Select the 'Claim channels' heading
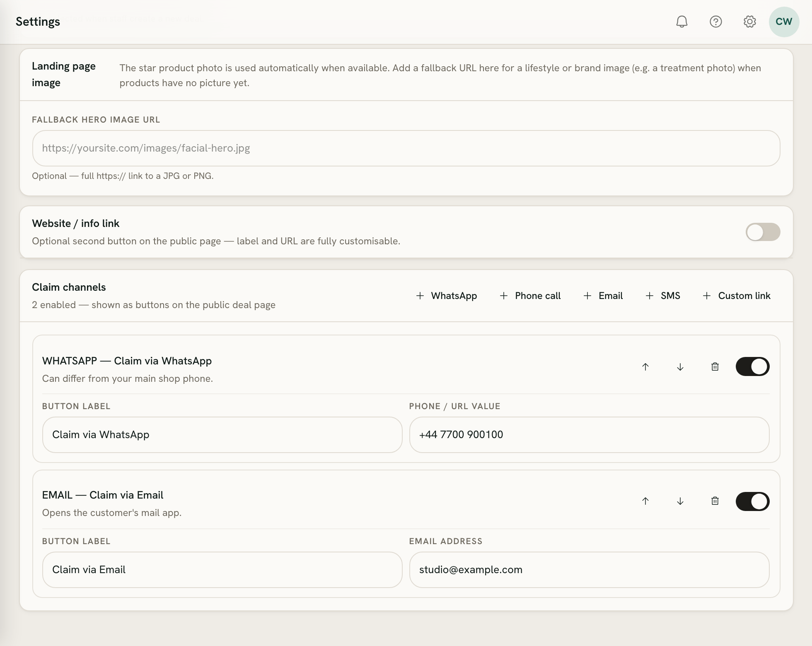 point(69,287)
